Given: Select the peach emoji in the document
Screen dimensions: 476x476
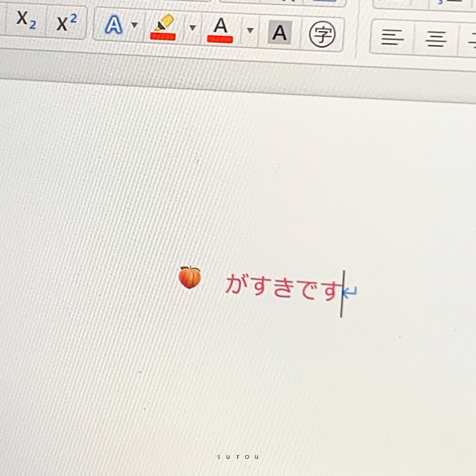Looking at the screenshot, I should pos(190,277).
